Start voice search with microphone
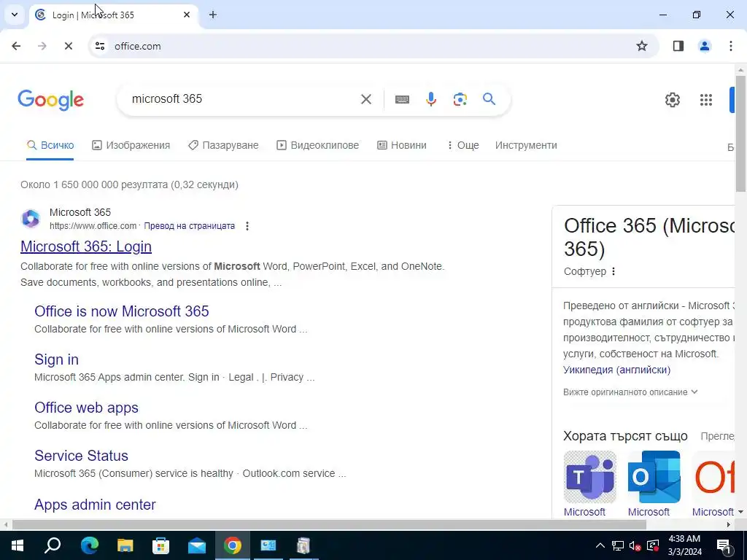Screen dimensions: 747x560 431,99
